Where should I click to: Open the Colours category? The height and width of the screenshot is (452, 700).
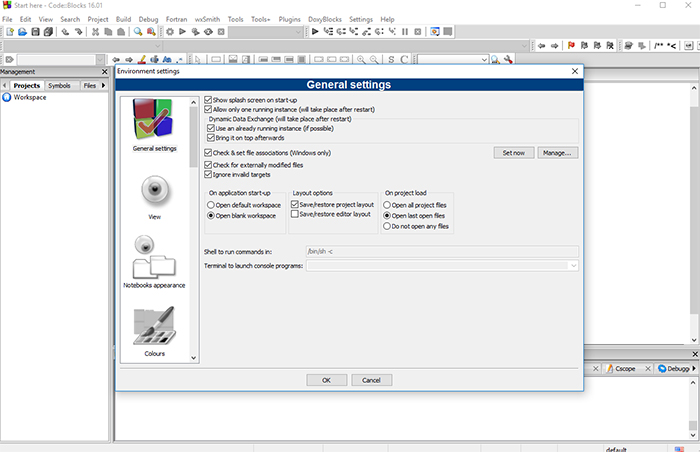coord(154,331)
